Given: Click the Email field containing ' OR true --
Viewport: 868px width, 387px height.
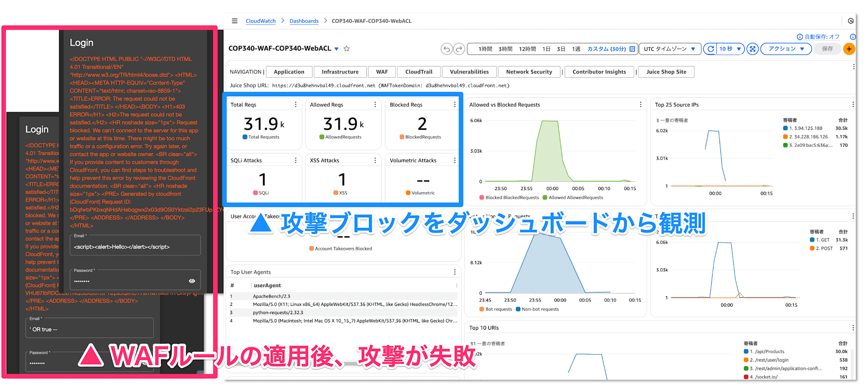Looking at the screenshot, I should click(89, 328).
